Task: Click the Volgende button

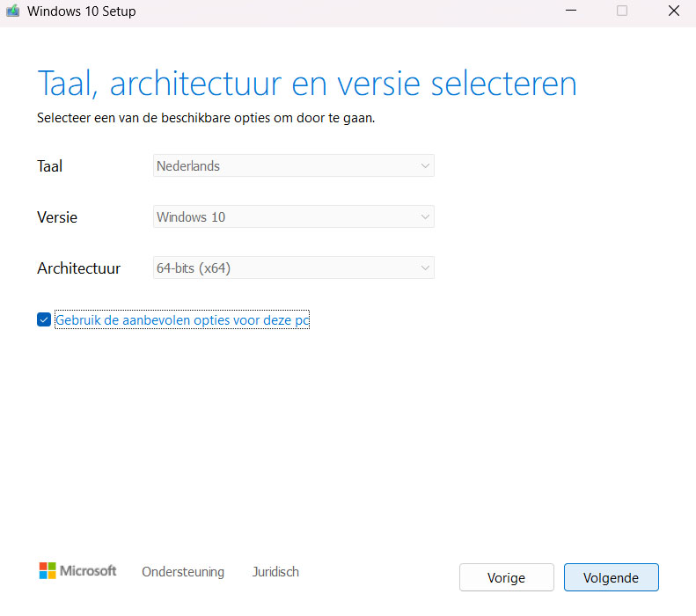Action: (611, 577)
